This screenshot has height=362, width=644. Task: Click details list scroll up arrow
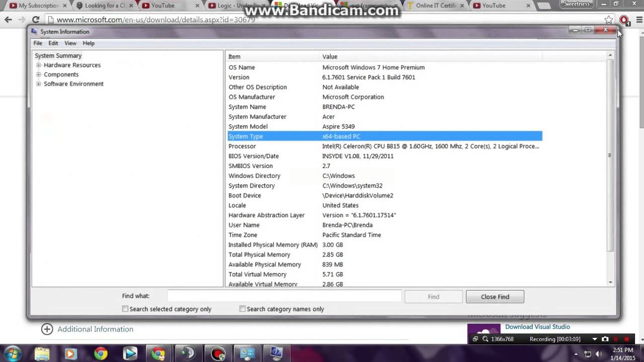tap(610, 55)
